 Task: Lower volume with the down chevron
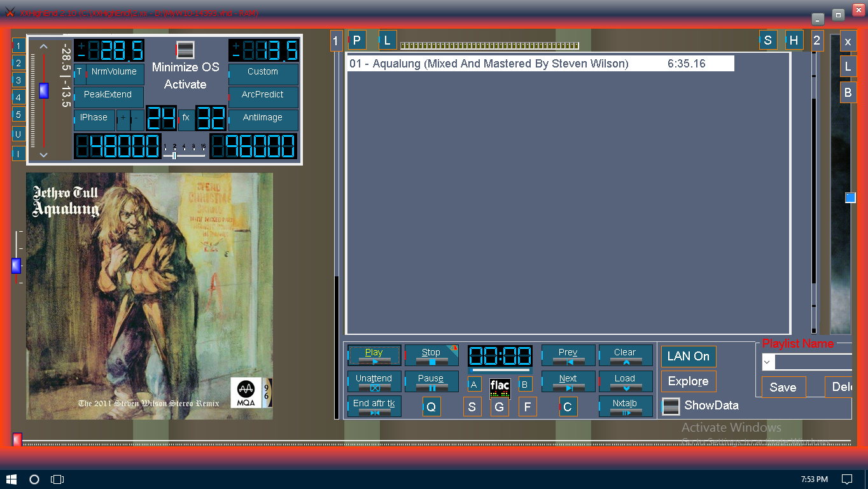point(43,155)
